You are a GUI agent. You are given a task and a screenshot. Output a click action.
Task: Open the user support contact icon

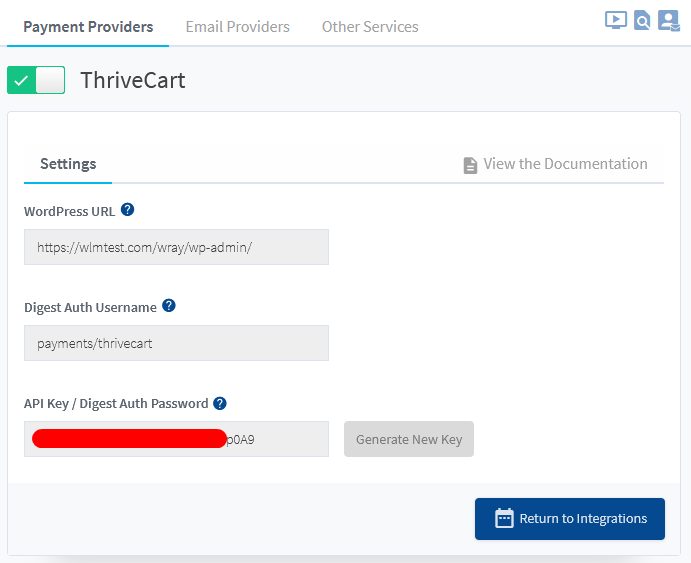669,21
